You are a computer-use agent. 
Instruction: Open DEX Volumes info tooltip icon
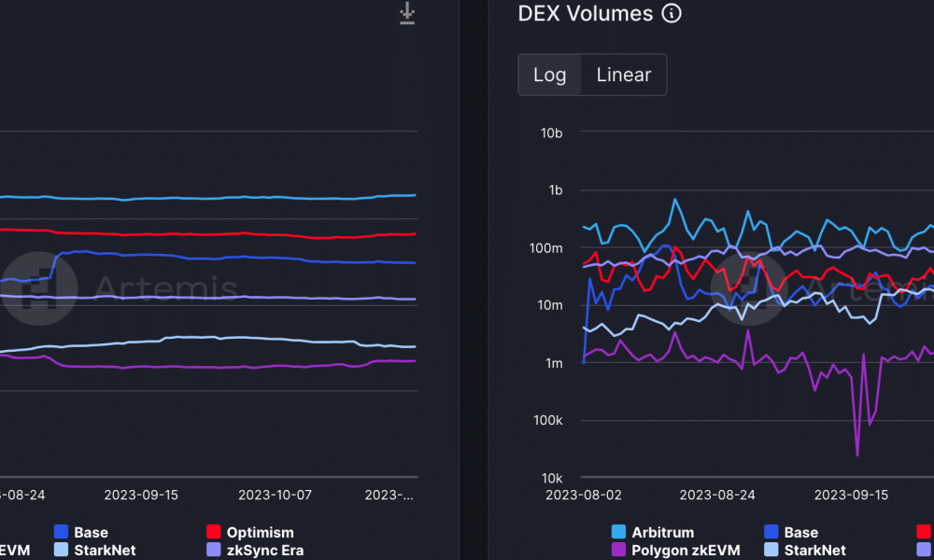[x=672, y=13]
